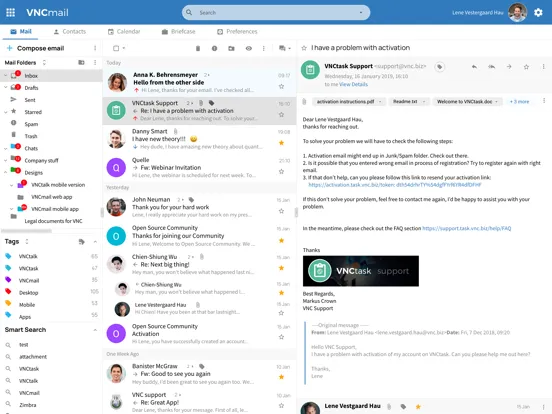This screenshot has width=552, height=414.
Task: Click the tag icon beside VNCtask Support sender
Action: (x=439, y=67)
